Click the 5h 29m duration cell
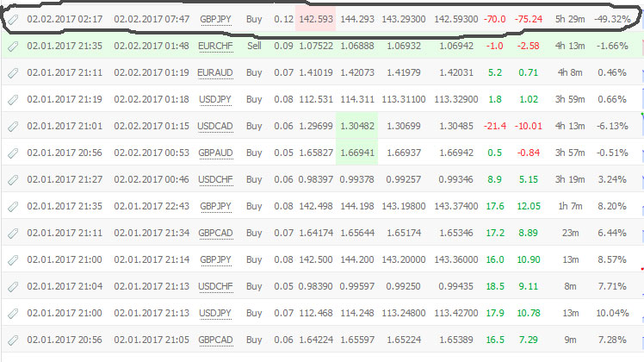 (570, 19)
